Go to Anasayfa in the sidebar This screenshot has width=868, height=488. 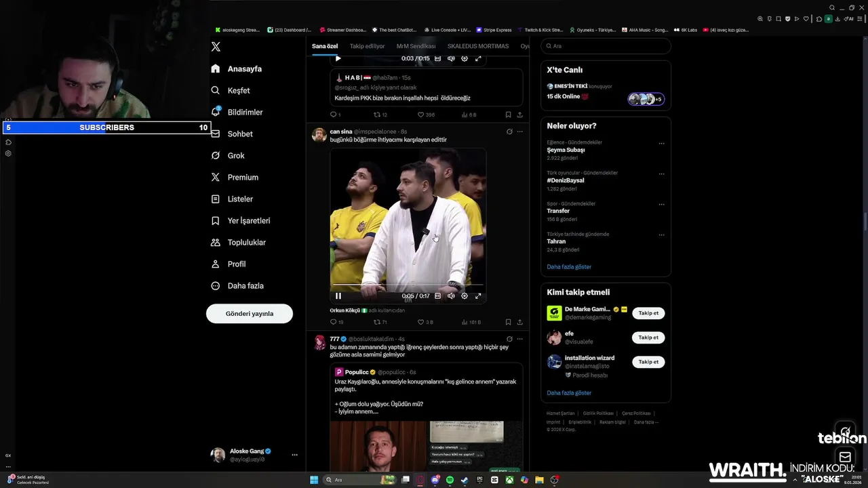click(x=237, y=68)
